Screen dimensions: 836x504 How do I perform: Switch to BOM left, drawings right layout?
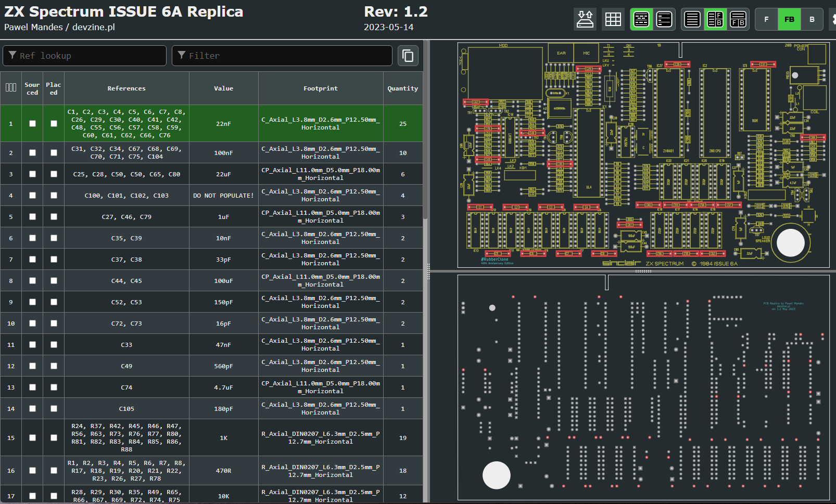tap(715, 19)
